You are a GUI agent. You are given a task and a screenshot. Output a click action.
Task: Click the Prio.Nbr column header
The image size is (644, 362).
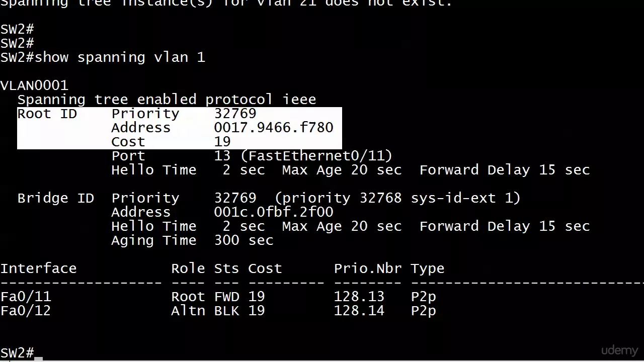(x=368, y=268)
